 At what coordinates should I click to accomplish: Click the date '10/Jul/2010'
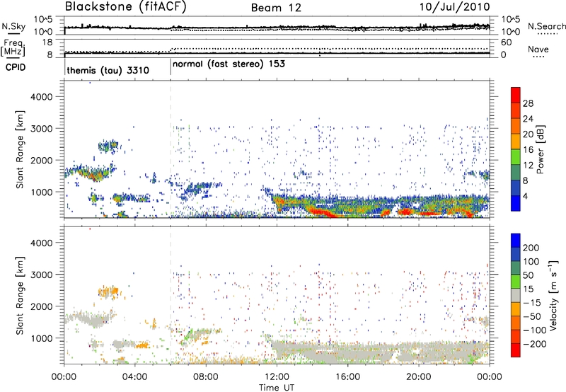click(454, 7)
